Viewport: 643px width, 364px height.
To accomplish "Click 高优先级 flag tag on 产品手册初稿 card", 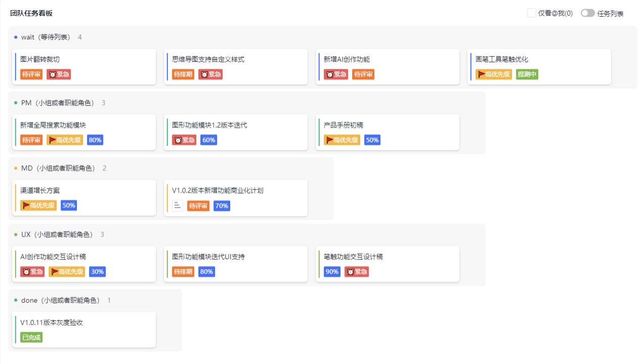I will tap(342, 140).
